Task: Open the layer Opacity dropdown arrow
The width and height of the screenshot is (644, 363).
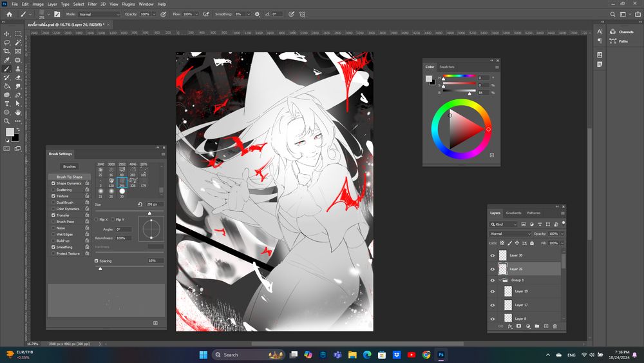Action: point(562,233)
